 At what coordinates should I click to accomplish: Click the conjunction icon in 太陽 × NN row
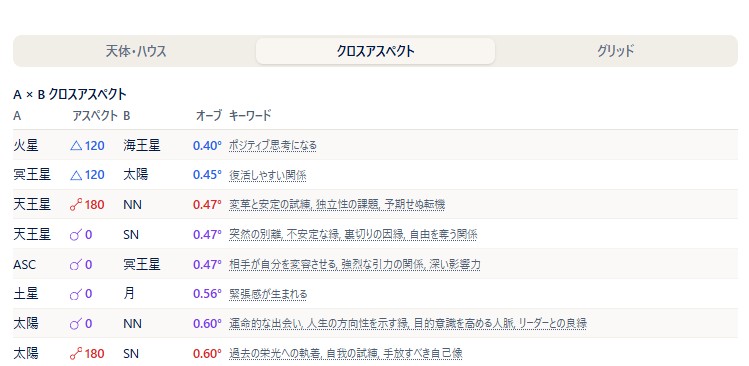[76, 324]
